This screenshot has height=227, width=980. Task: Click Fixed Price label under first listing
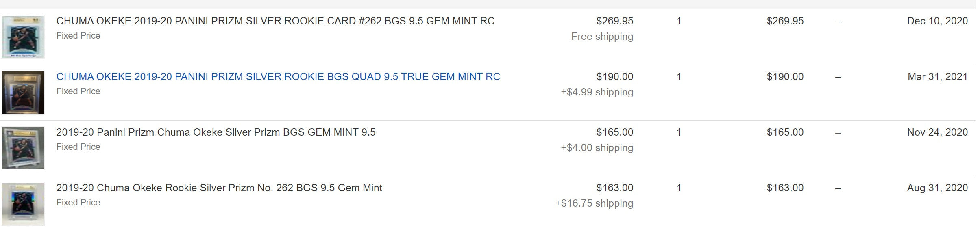coord(78,36)
